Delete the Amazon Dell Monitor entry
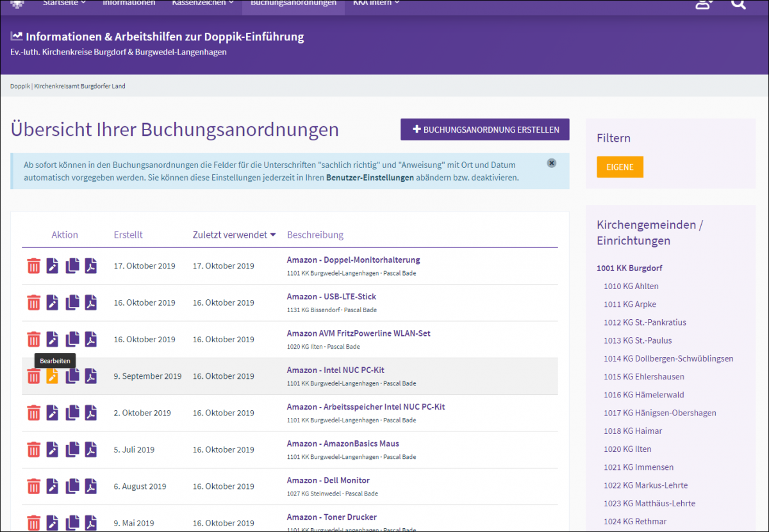 point(33,486)
